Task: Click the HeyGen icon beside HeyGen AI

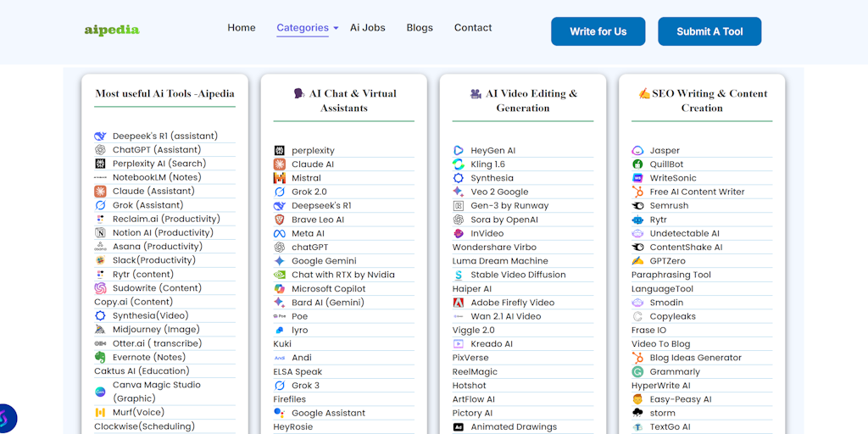Action: (459, 151)
